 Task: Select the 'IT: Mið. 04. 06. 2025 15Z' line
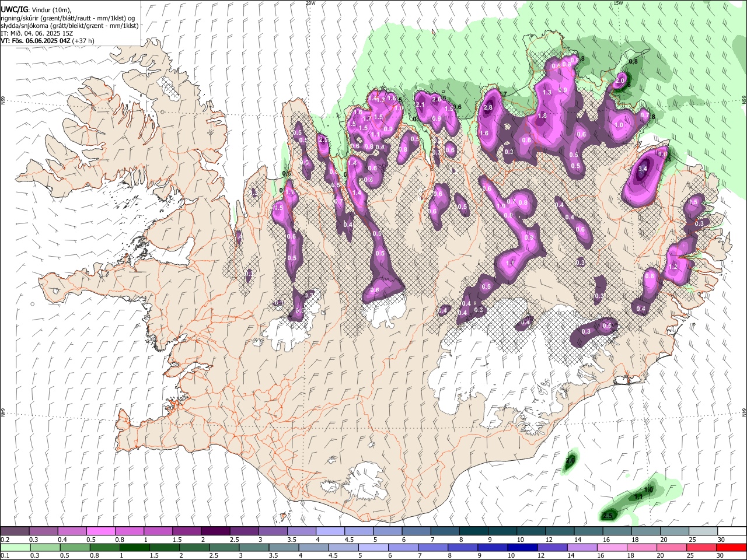(37, 33)
